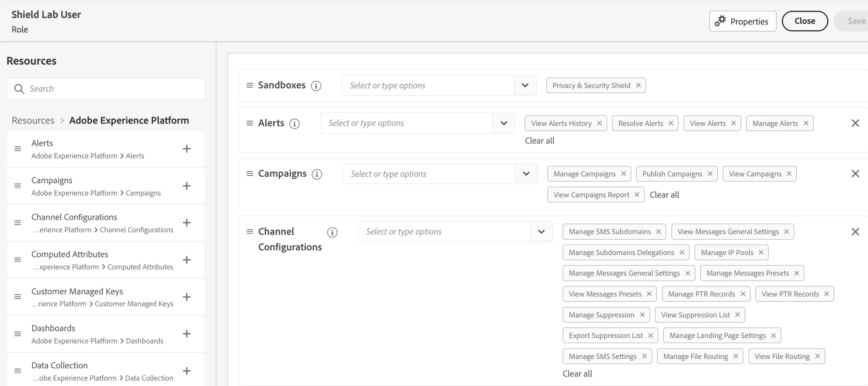Click Clear all under Alerts permissions
Screen dimensions: 868x386
540,141
